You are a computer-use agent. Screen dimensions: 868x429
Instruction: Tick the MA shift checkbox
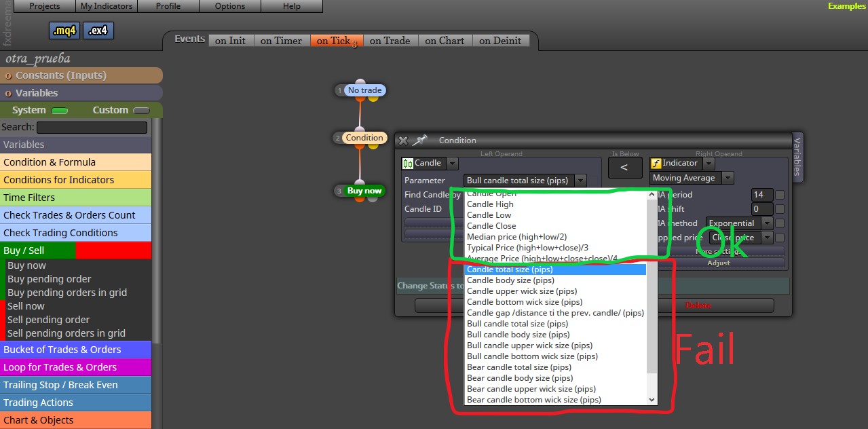[780, 209]
